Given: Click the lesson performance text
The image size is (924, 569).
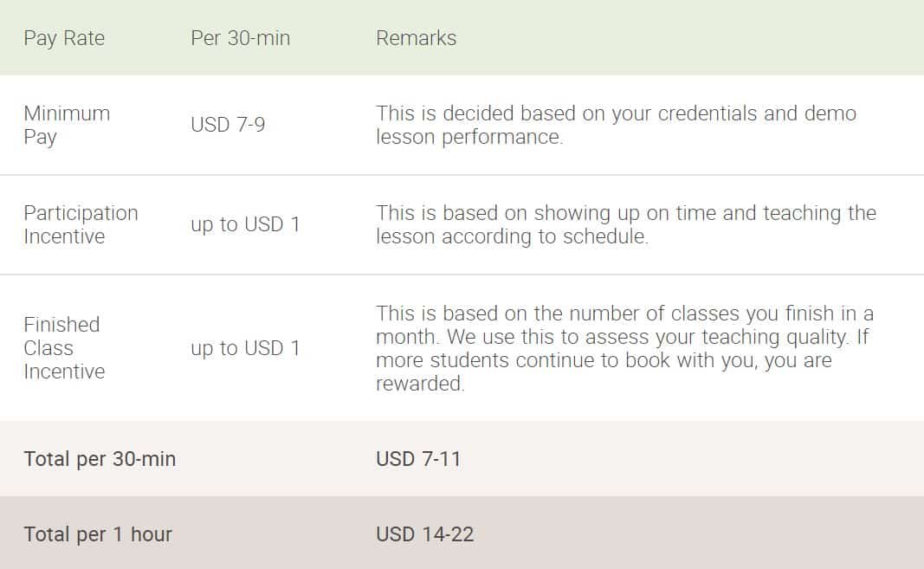Looking at the screenshot, I should click(x=469, y=137).
